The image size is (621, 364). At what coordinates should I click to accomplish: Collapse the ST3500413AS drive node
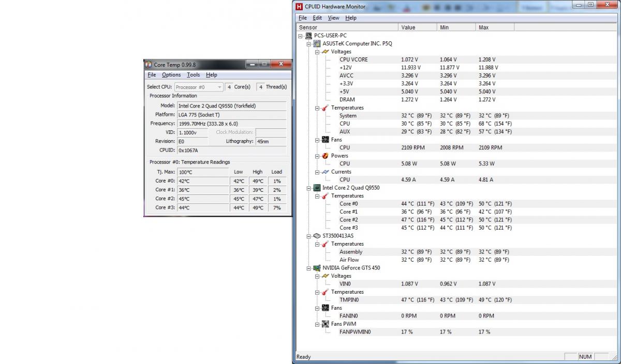coord(309,236)
